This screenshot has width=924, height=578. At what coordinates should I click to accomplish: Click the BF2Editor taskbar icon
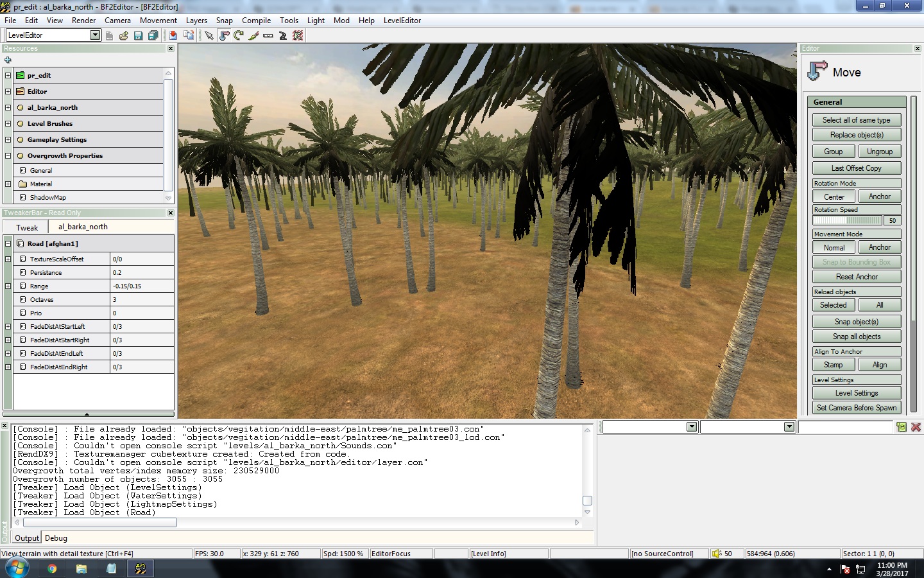(x=141, y=568)
